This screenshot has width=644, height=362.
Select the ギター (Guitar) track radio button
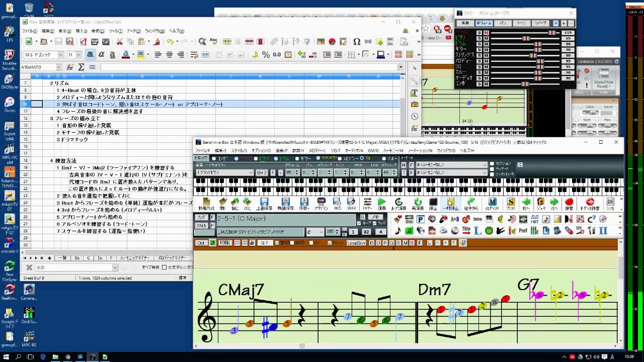click(x=297, y=158)
